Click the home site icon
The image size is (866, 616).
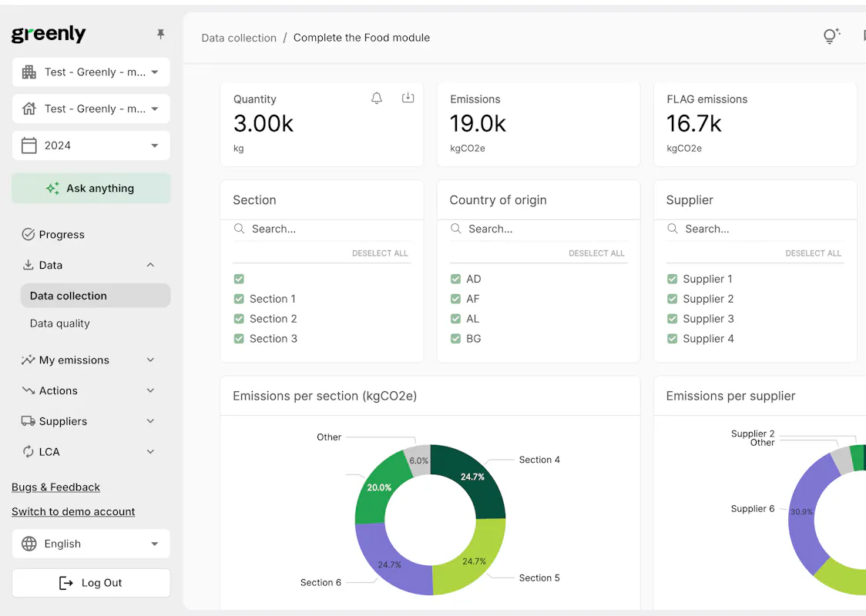pos(29,109)
